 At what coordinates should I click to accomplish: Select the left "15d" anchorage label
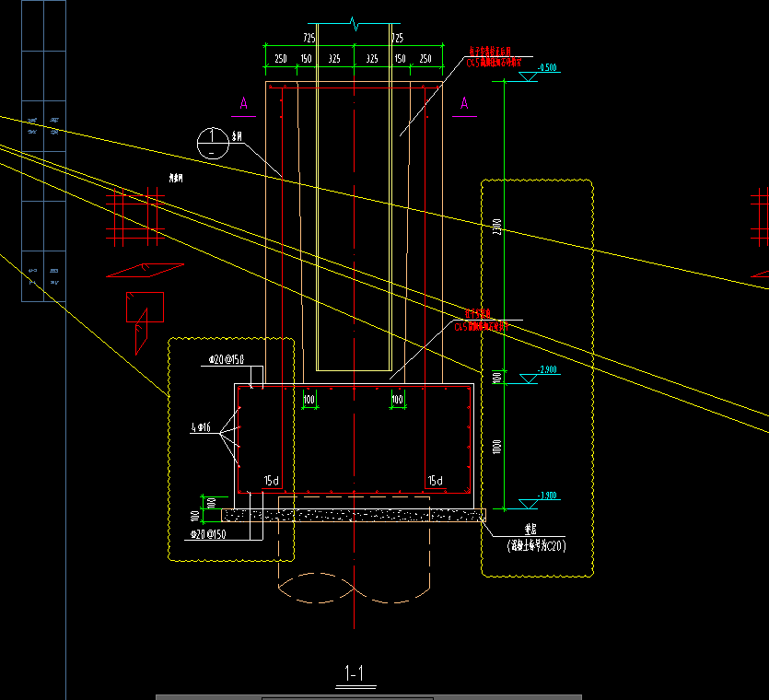click(x=271, y=480)
